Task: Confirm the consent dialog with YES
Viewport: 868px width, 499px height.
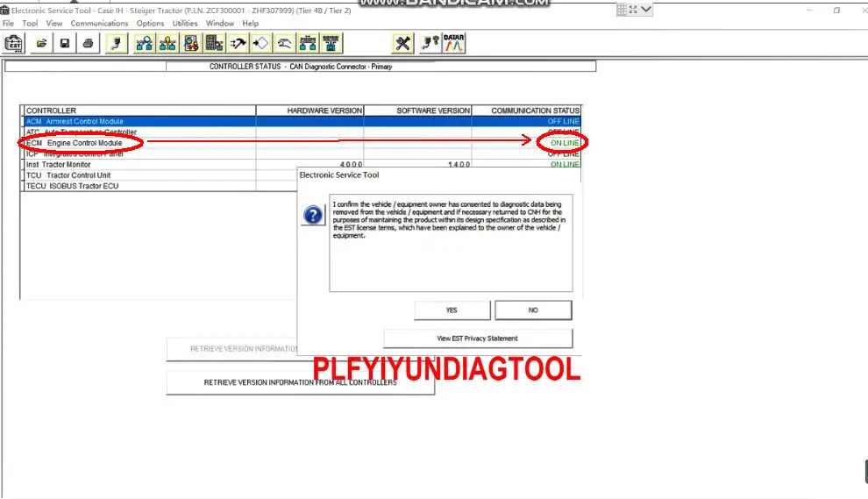Action: tap(452, 310)
